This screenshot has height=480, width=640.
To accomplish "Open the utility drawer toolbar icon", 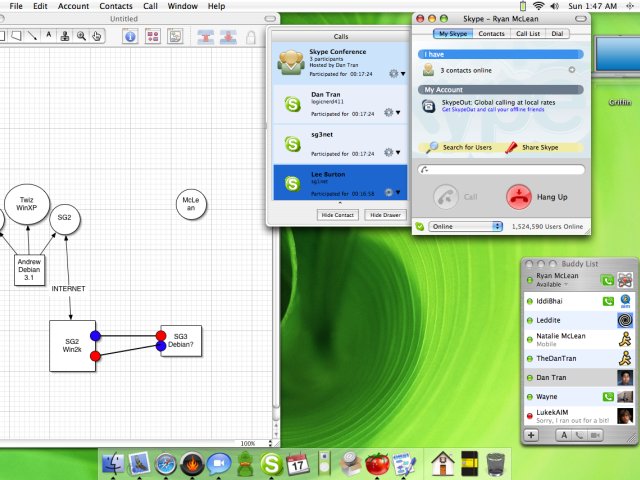I will coord(175,37).
